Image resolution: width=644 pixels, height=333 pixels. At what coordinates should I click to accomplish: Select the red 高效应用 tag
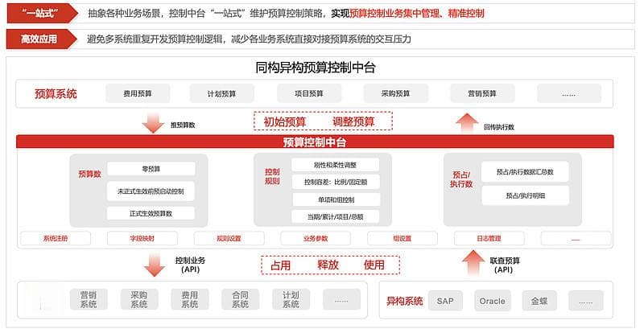pyautogui.click(x=42, y=39)
